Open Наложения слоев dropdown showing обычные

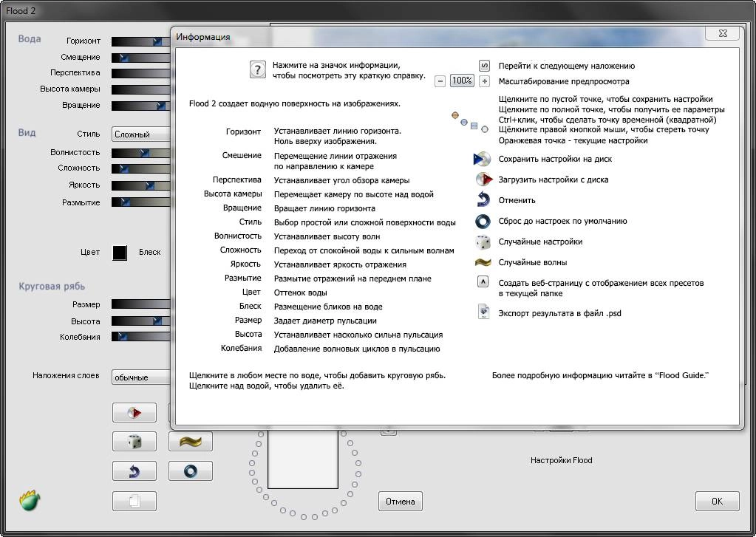[x=141, y=377]
